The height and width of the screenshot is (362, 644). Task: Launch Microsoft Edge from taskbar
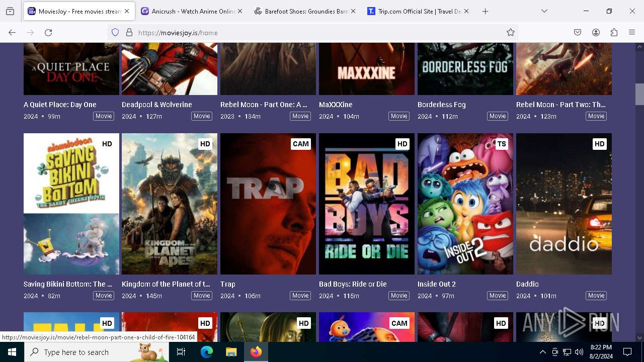tap(207, 352)
